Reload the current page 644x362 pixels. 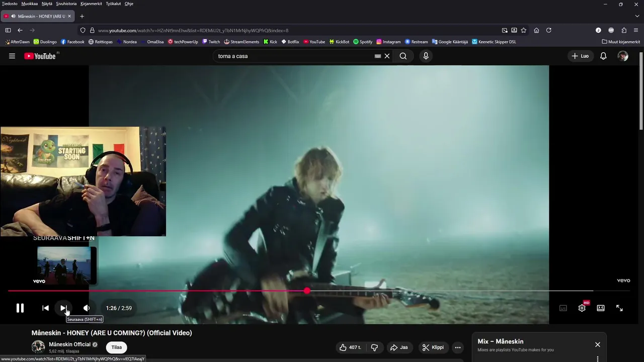tap(549, 30)
